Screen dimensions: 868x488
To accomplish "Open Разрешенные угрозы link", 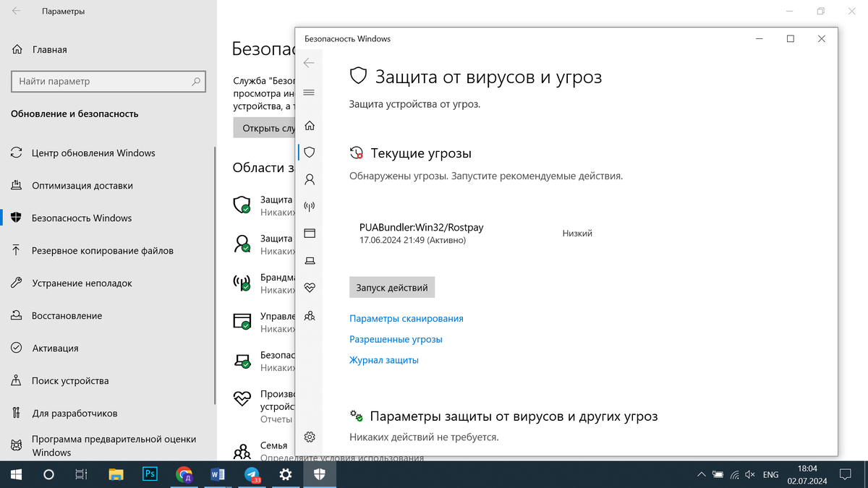I will [396, 339].
